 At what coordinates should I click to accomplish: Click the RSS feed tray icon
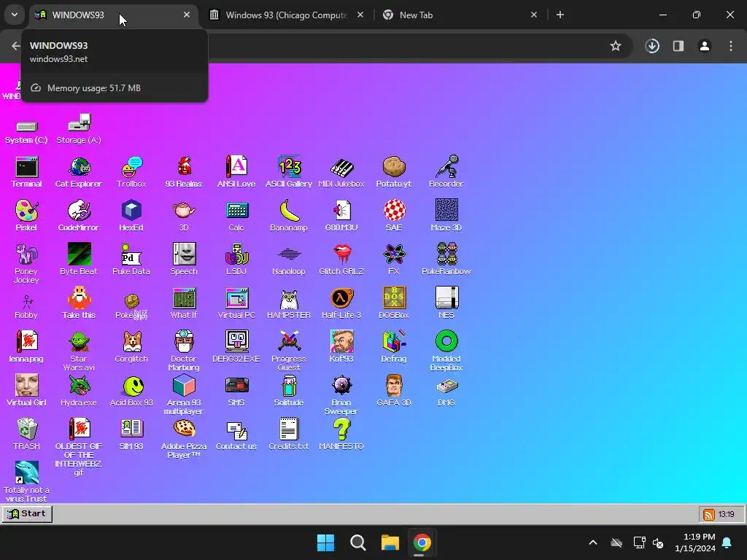708,514
